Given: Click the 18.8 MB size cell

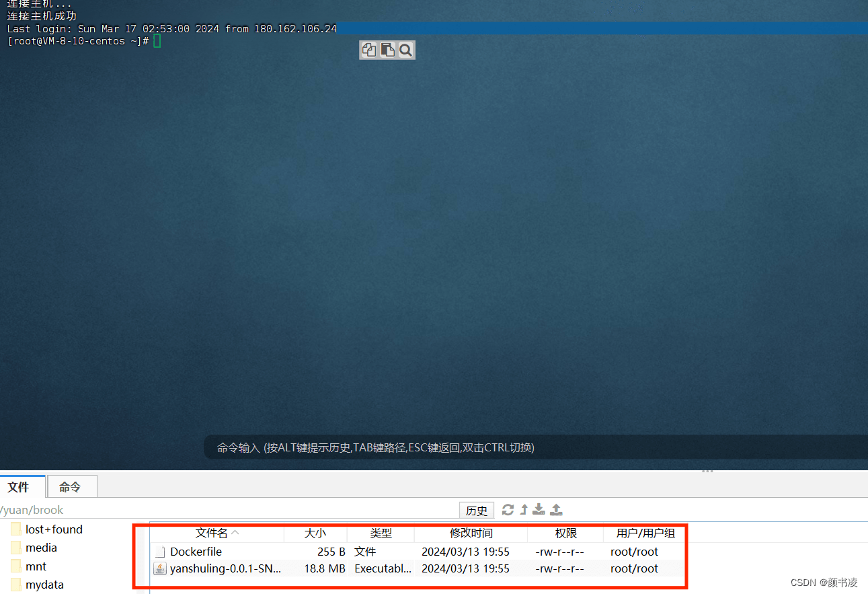Looking at the screenshot, I should (x=325, y=568).
